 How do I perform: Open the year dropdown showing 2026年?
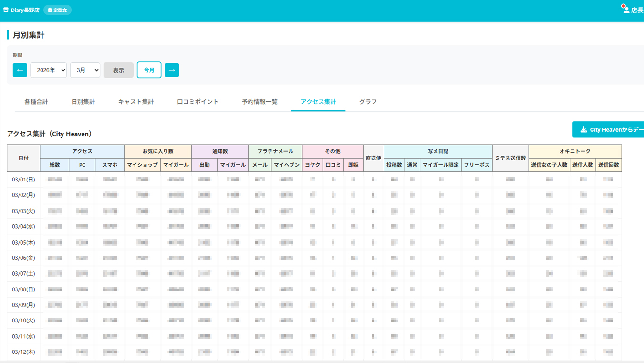(49, 70)
